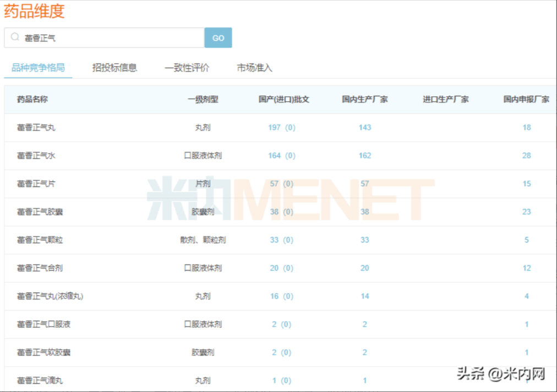Click the 国内申报厂家 column header
557x392 pixels.
pyautogui.click(x=526, y=100)
